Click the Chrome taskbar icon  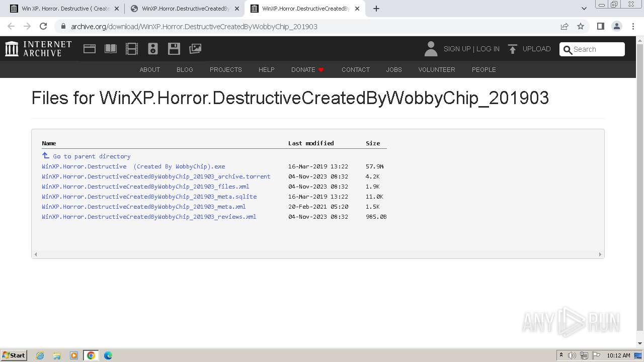click(91, 355)
